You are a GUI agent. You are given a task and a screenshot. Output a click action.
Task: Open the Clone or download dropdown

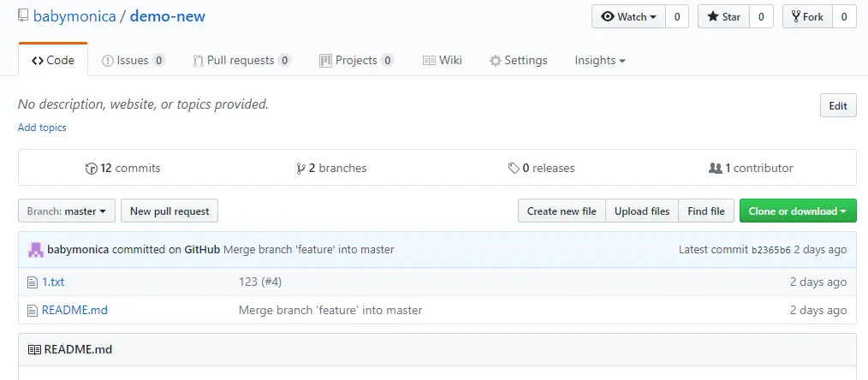[798, 211]
